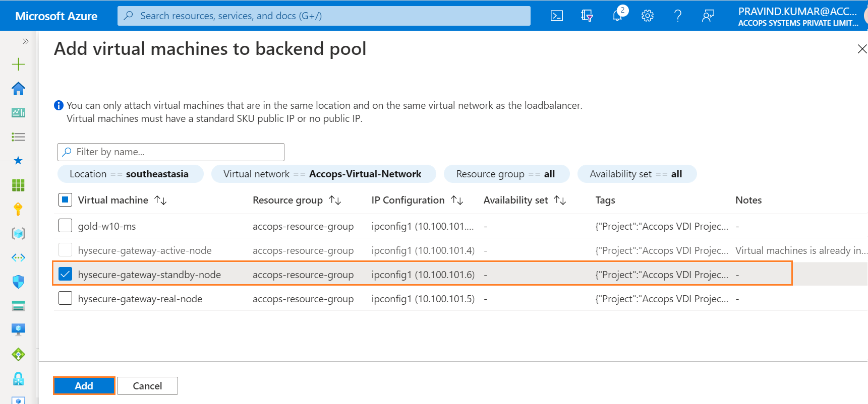The width and height of the screenshot is (868, 404).
Task: Open Cloud Shell from the top bar
Action: 557,16
